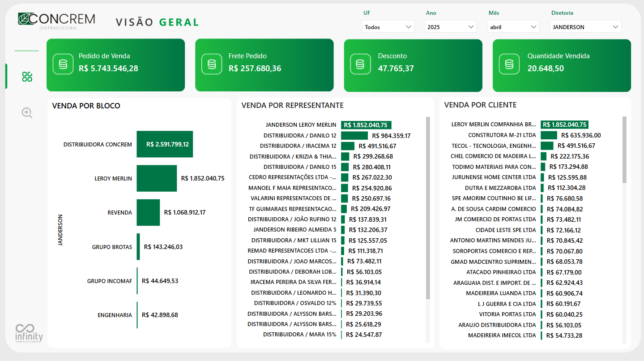The image size is (644, 361).
Task: Select TF Guimaraes Representacao... row
Action: [293, 209]
